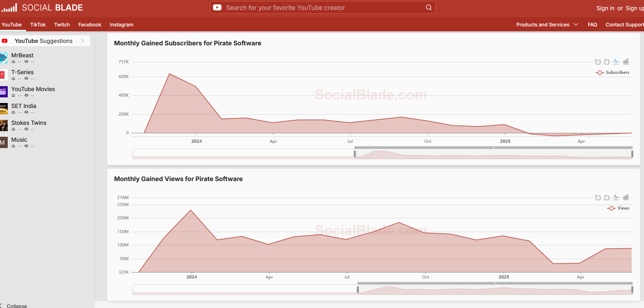Click MrBeast channel avatar

(x=4, y=58)
